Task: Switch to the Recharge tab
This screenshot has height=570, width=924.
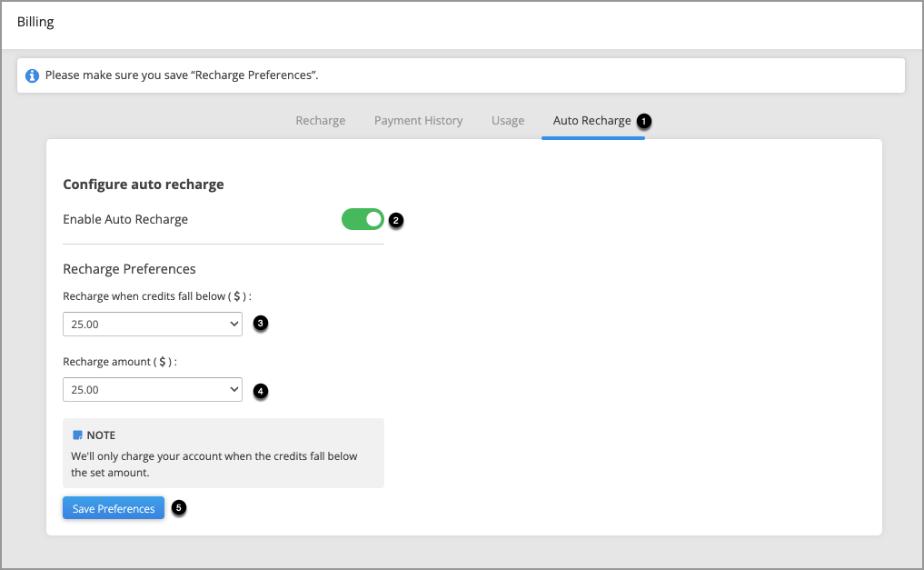Action: point(321,120)
